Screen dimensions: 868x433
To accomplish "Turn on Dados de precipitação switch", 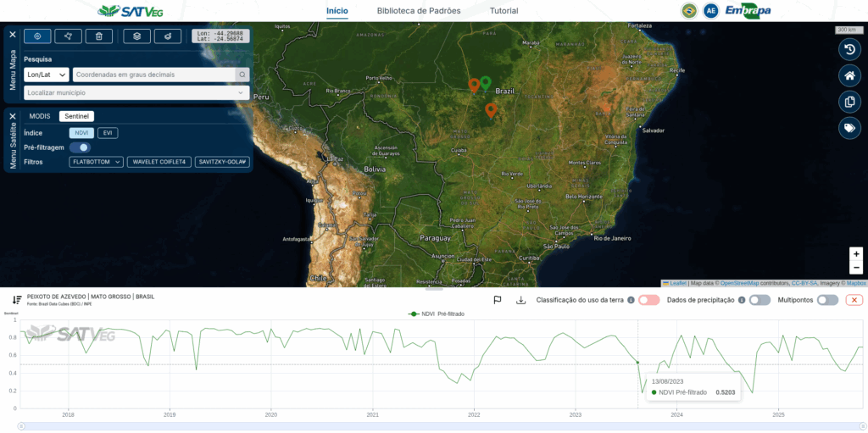I will [759, 300].
